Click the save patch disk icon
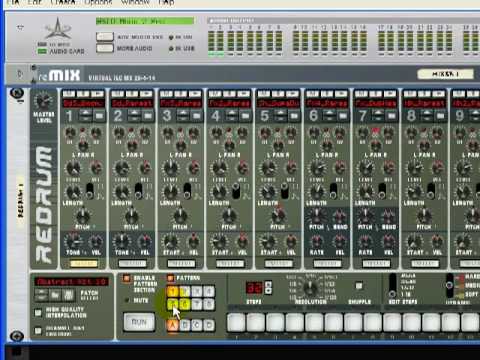This screenshot has height=360, width=480. (x=68, y=295)
